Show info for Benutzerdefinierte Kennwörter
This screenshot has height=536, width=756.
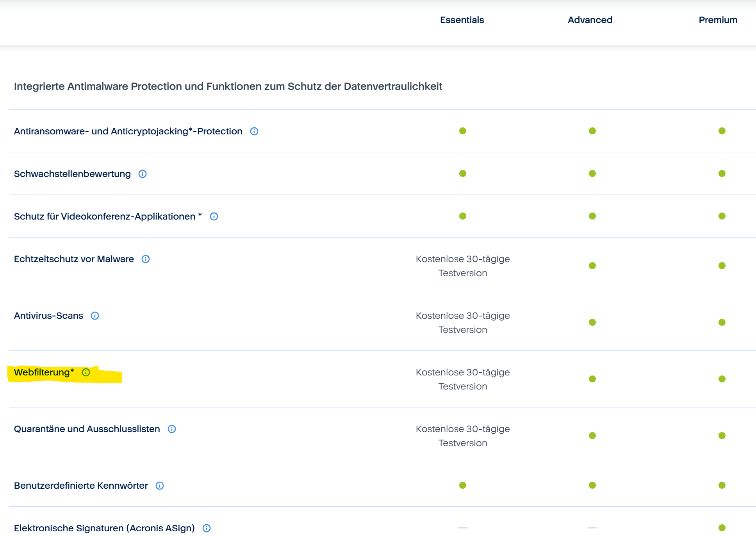tap(160, 486)
